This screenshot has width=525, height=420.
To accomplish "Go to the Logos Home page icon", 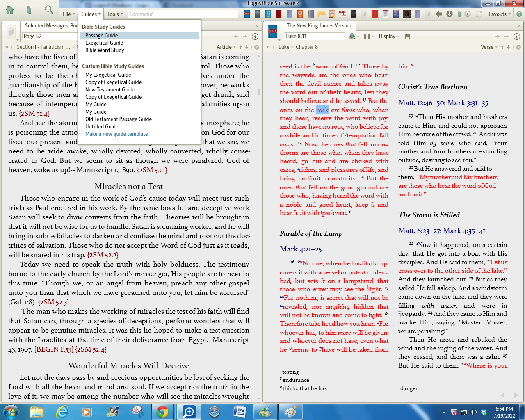I will 10,10.
